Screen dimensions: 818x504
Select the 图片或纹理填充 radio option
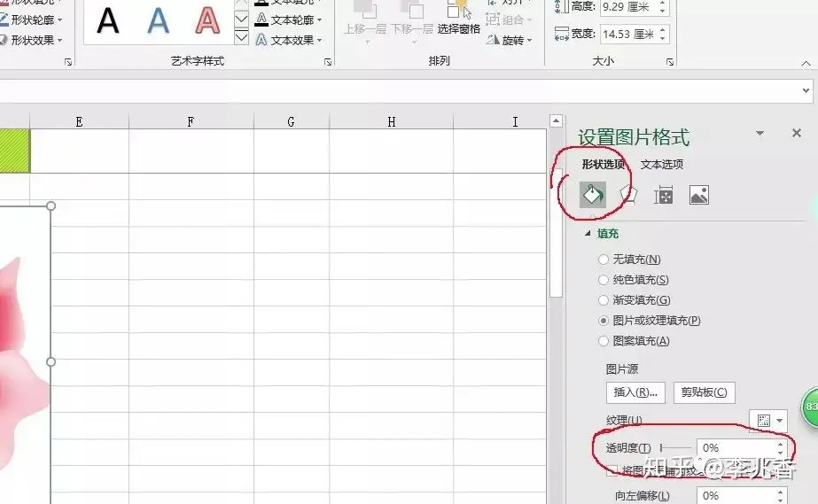(x=604, y=321)
